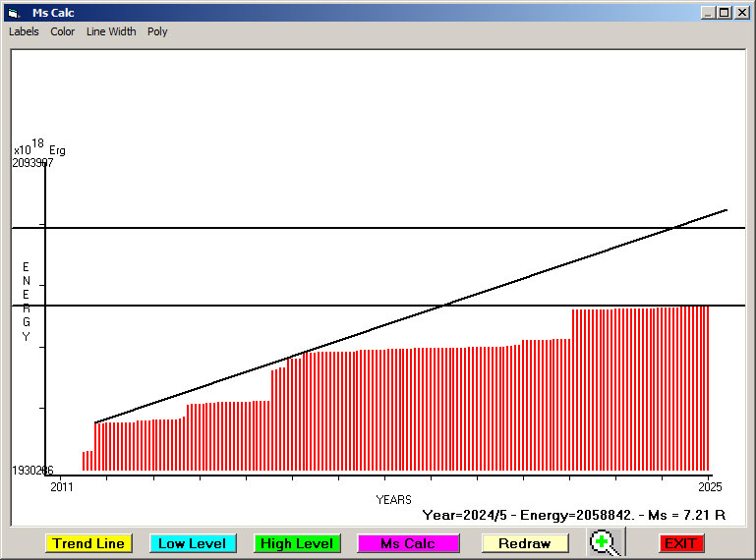Click the 2025 year axis label

point(709,486)
